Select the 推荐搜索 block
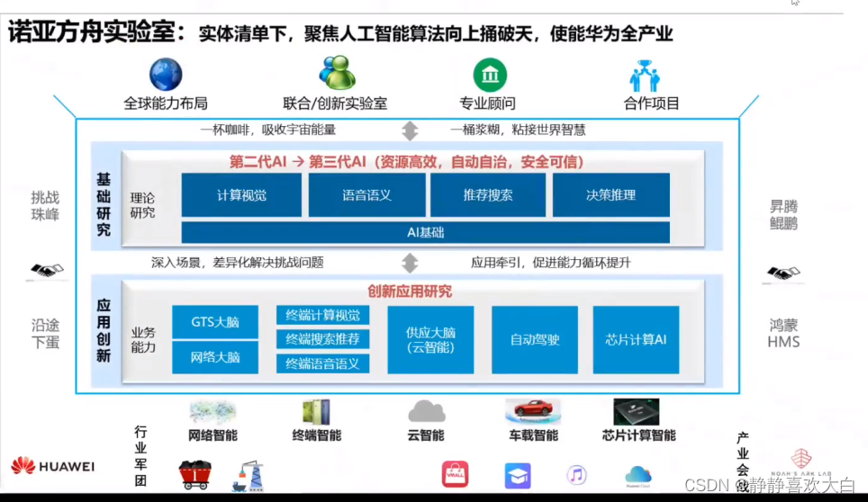The image size is (868, 502). click(488, 195)
